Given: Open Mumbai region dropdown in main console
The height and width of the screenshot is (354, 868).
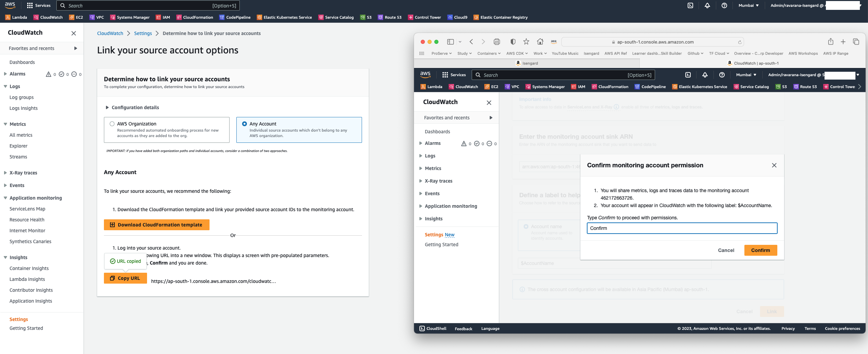Looking at the screenshot, I should click(749, 5).
